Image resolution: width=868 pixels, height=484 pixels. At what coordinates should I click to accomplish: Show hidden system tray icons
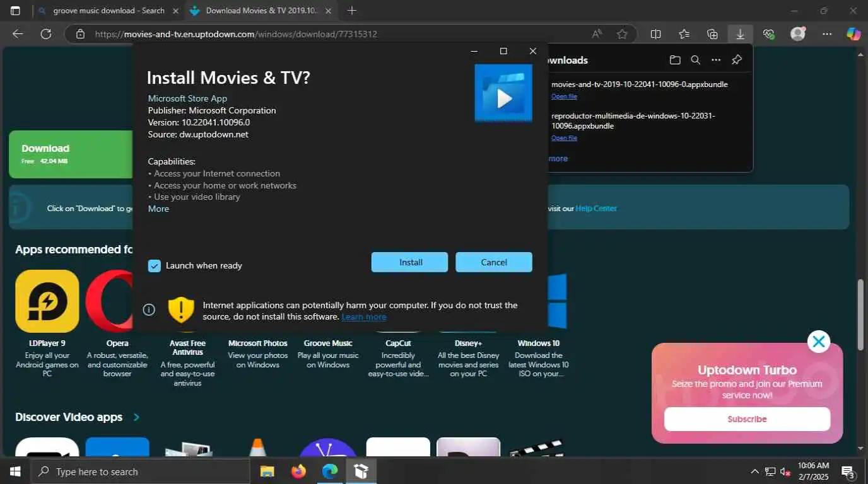(x=754, y=471)
